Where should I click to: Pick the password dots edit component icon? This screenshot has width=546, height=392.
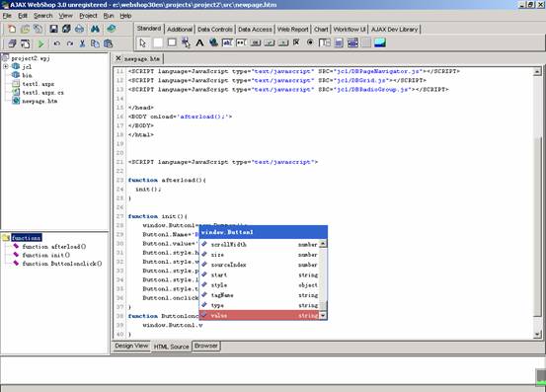241,42
